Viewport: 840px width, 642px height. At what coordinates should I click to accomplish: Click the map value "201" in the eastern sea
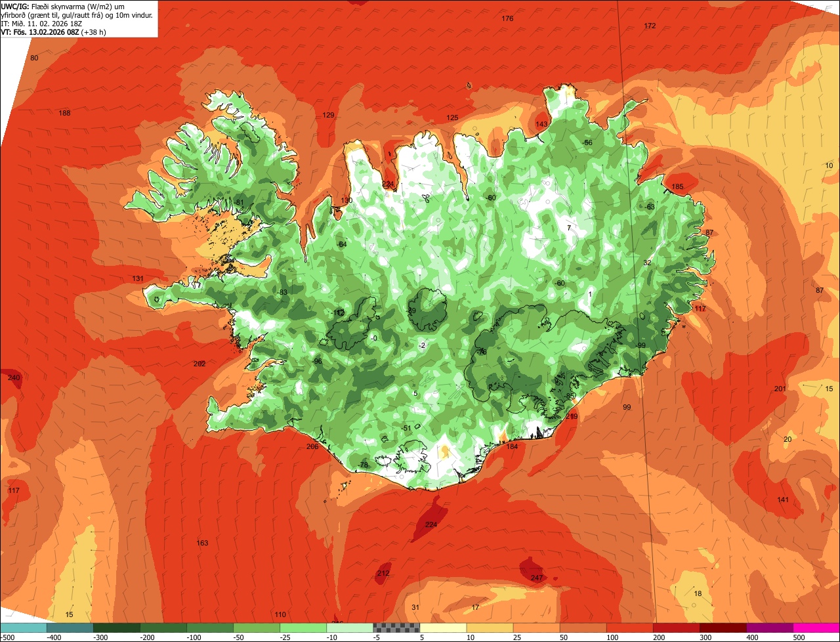780,389
